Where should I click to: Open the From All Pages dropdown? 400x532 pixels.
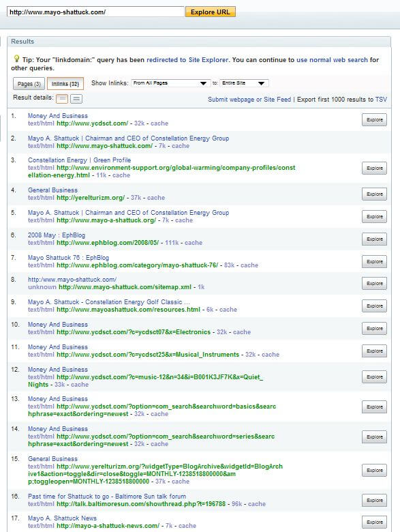[x=170, y=83]
